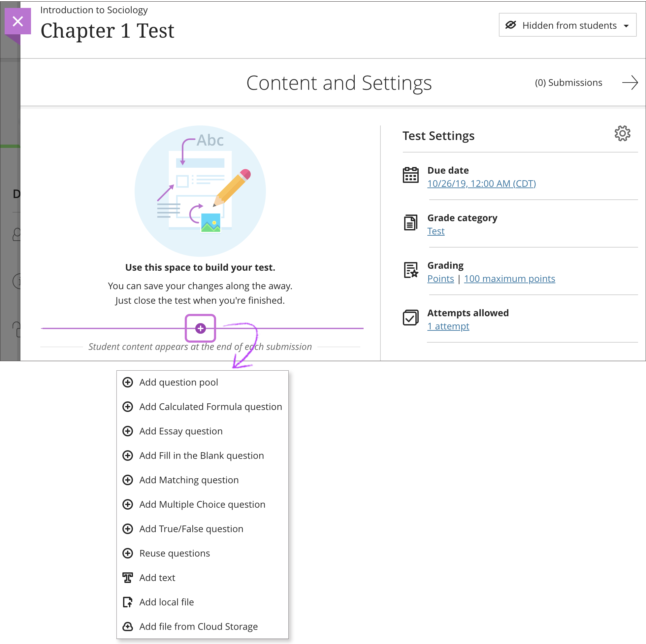
Task: Select Add Multiple Choice question
Action: 202,504
